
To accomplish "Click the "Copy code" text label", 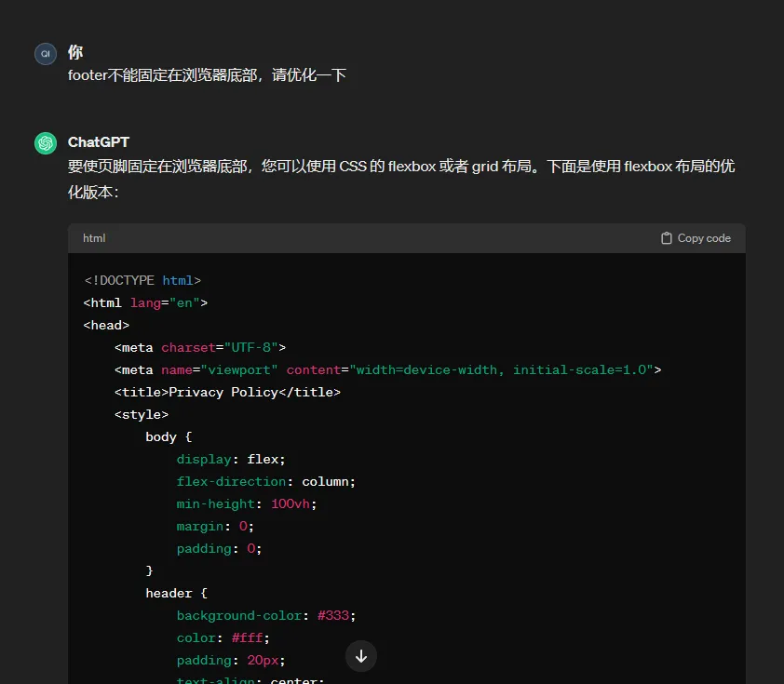I will [704, 238].
